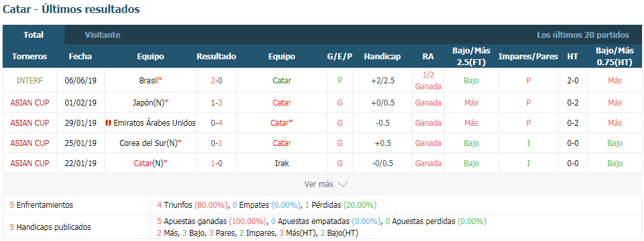Open the Japón(N) team link

(x=150, y=102)
